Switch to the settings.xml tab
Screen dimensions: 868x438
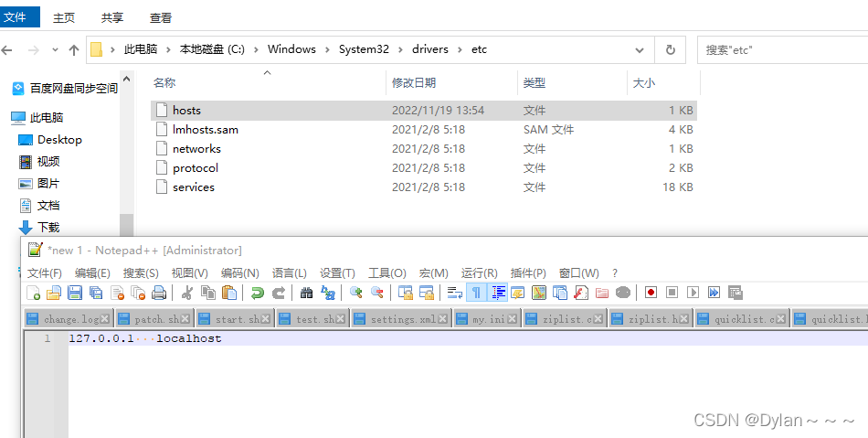point(401,319)
